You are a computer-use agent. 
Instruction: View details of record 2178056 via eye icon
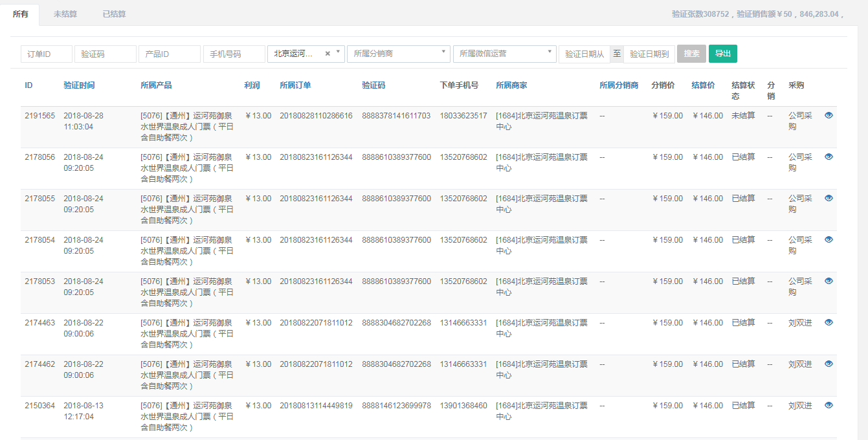(829, 157)
